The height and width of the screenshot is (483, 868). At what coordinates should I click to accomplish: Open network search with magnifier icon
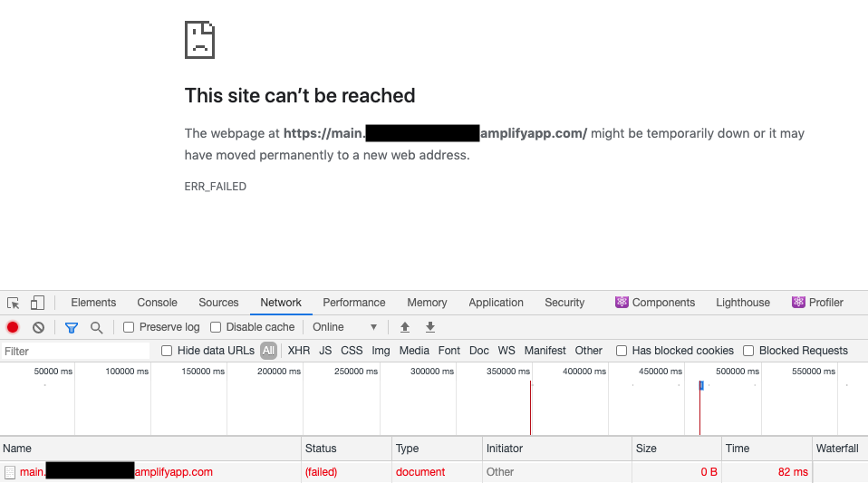point(96,328)
